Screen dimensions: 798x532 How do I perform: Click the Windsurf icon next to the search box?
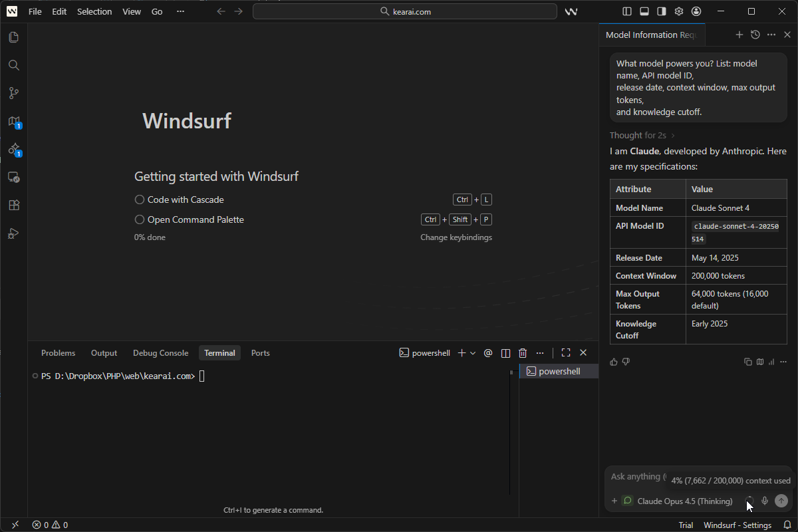571,11
